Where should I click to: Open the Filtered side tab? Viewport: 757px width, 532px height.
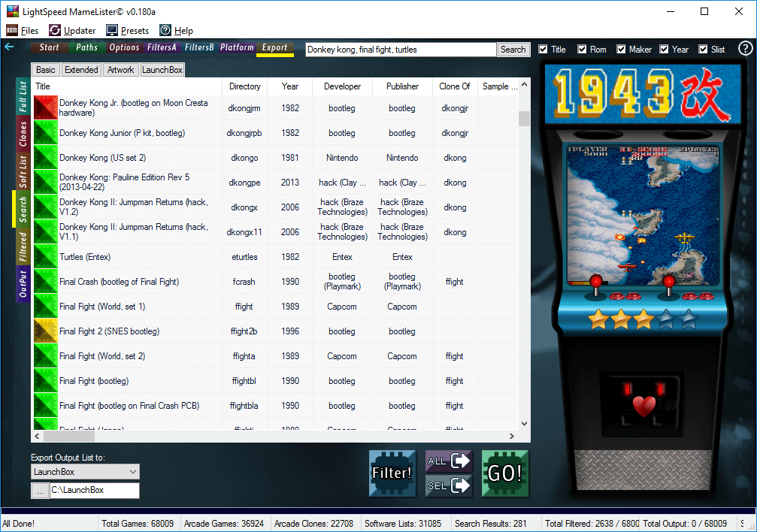pos(23,246)
